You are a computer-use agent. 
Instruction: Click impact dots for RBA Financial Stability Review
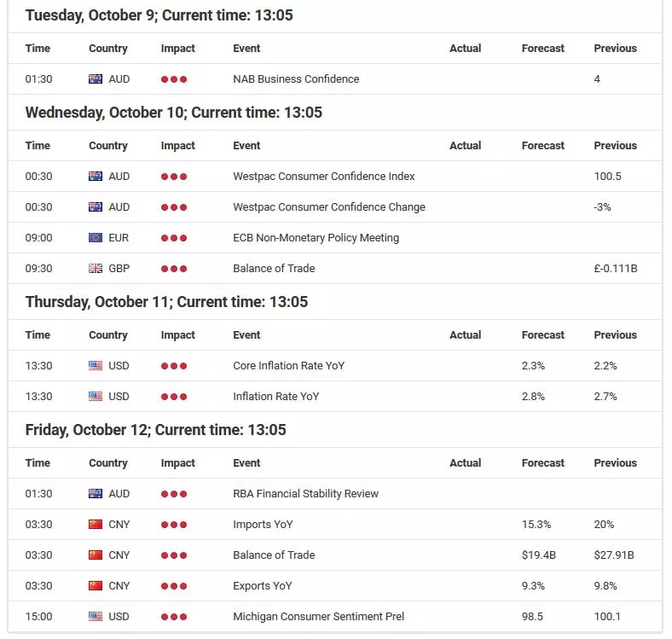[x=174, y=494]
